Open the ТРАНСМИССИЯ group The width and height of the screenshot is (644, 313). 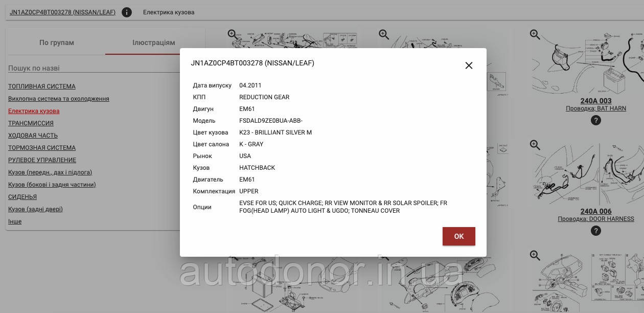[31, 123]
